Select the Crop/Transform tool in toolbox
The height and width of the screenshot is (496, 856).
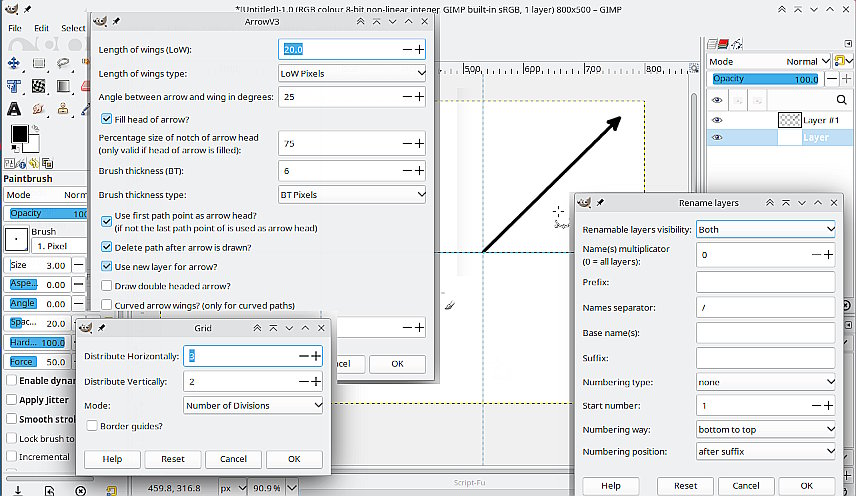pos(14,86)
